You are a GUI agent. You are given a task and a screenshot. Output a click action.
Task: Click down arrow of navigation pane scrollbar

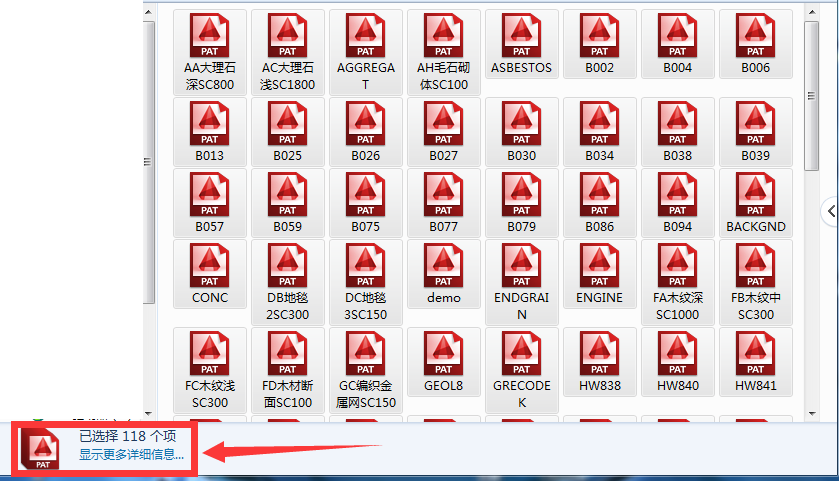click(149, 414)
